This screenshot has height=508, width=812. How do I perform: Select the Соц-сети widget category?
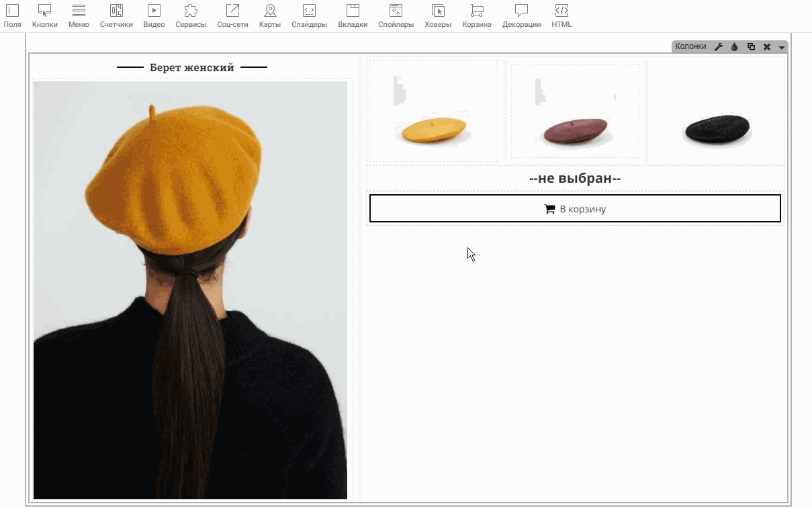coord(232,15)
